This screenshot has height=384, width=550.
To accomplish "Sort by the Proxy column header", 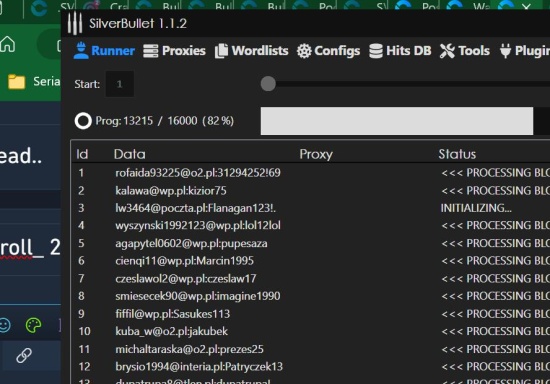I will point(316,154).
